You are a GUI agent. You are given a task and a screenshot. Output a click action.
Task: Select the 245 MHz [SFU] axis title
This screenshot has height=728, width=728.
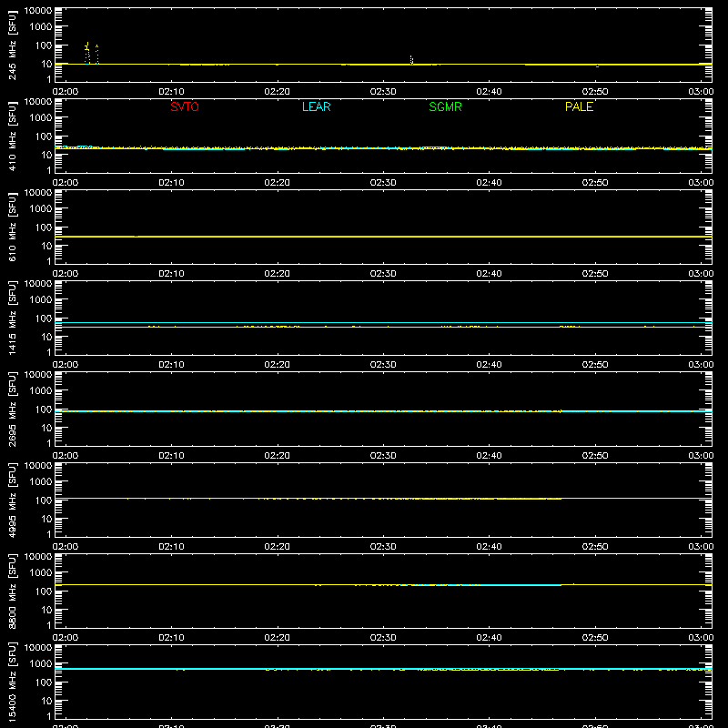13,45
